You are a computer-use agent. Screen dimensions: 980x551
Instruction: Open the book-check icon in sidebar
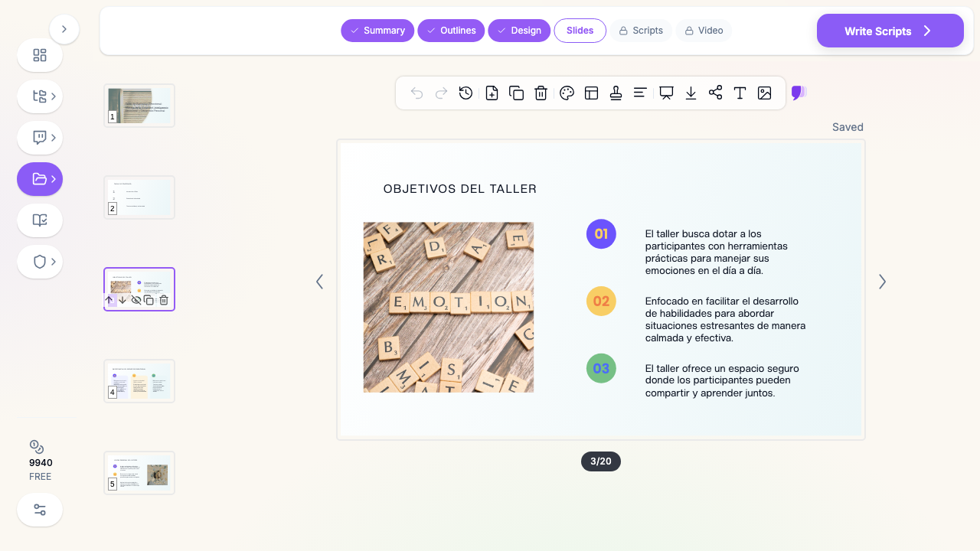(40, 220)
